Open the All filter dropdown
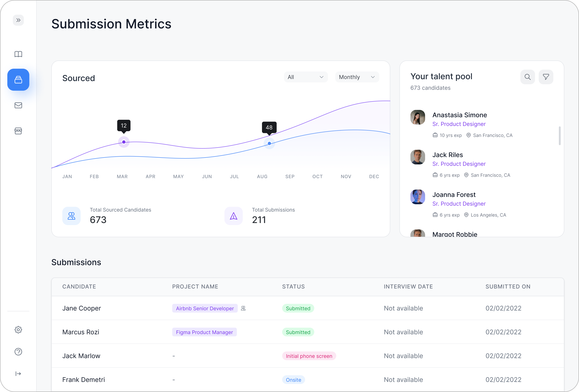The image size is (579, 392). click(306, 77)
